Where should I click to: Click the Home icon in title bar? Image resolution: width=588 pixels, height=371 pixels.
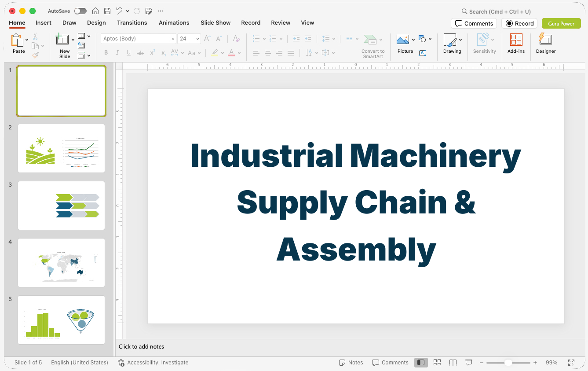95,11
